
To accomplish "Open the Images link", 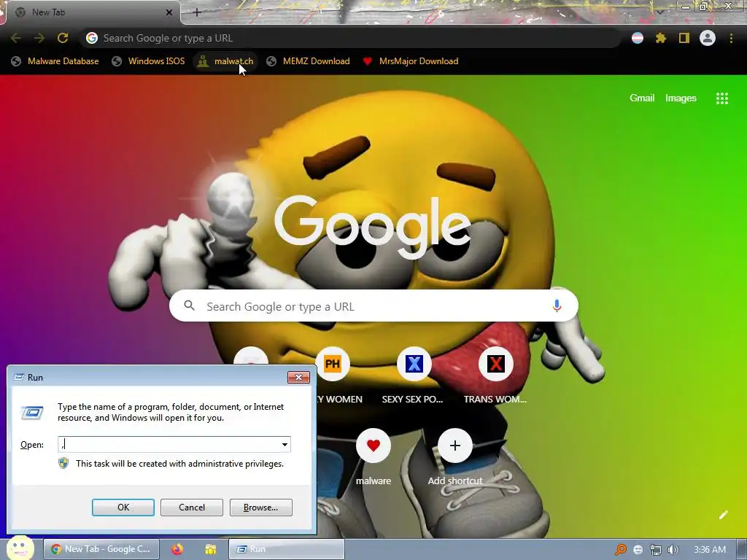I will (x=681, y=98).
